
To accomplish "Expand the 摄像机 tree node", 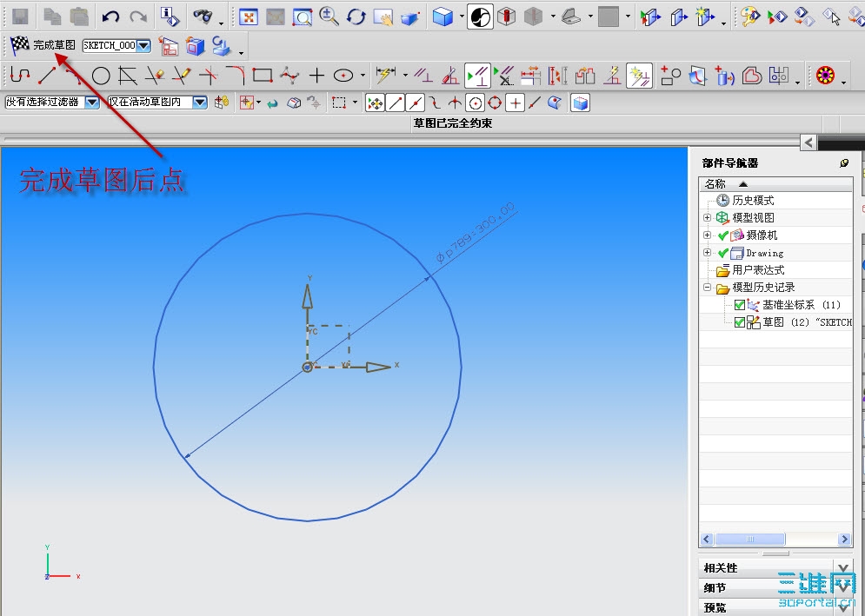I will click(x=708, y=235).
